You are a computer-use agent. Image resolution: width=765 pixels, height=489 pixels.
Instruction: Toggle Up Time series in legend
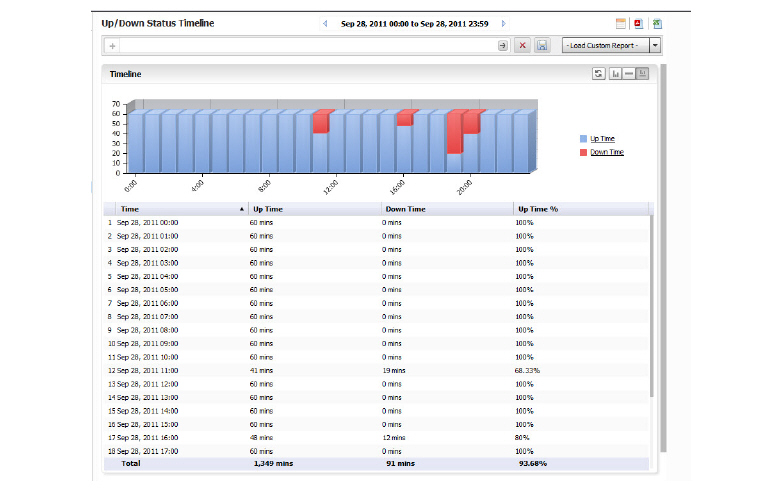pos(602,139)
